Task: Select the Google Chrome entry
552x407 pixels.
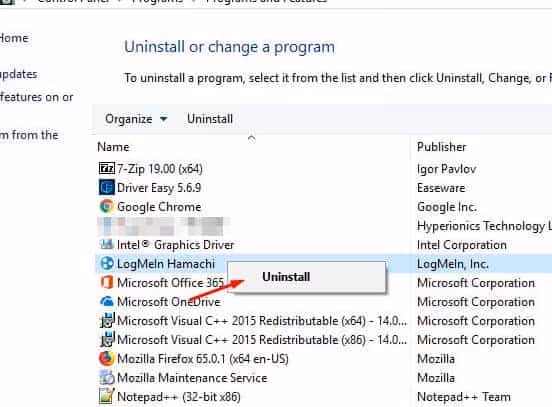Action: 159,207
